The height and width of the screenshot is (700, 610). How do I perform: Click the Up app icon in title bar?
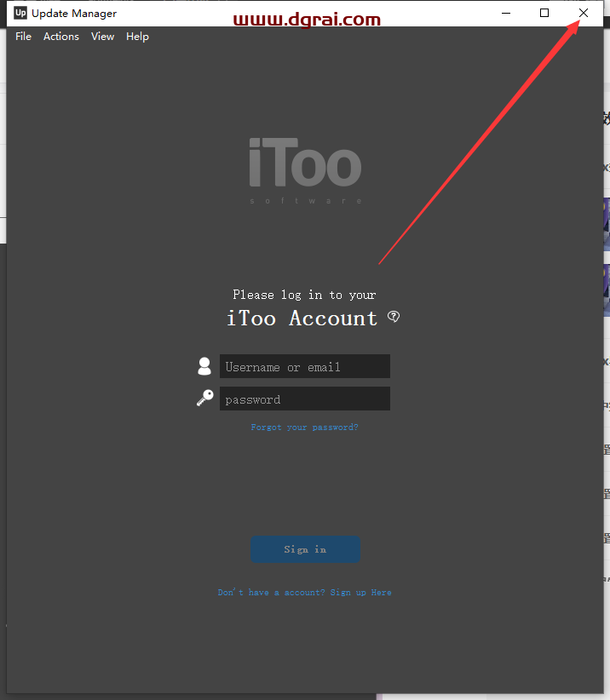pyautogui.click(x=20, y=13)
